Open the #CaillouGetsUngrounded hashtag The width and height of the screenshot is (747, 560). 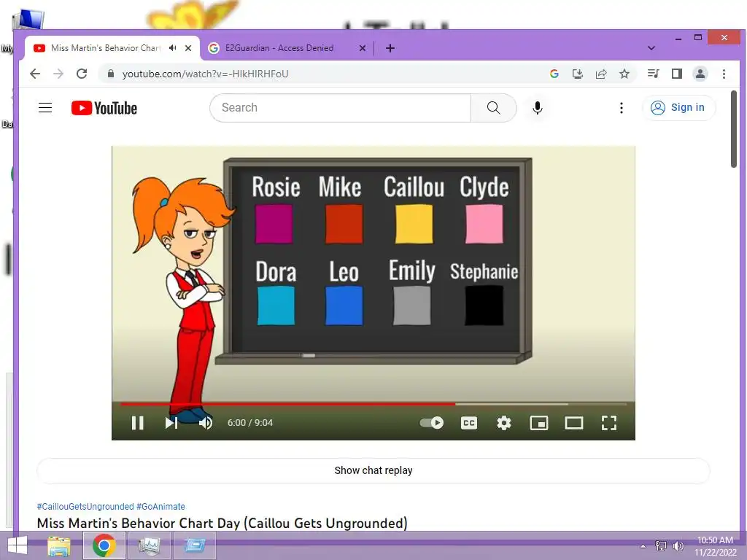click(x=85, y=507)
